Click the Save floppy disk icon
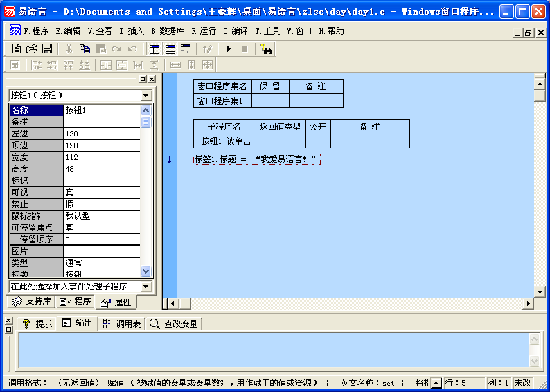Image resolution: width=550 pixels, height=392 pixels. coord(47,48)
